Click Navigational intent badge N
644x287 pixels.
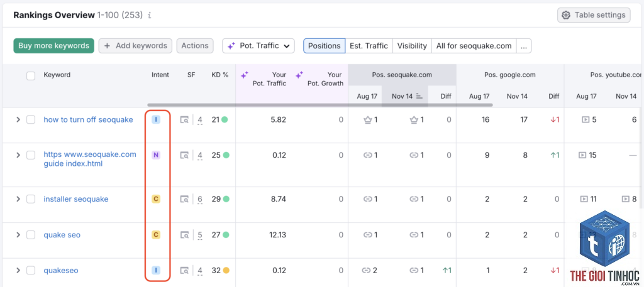click(x=156, y=155)
